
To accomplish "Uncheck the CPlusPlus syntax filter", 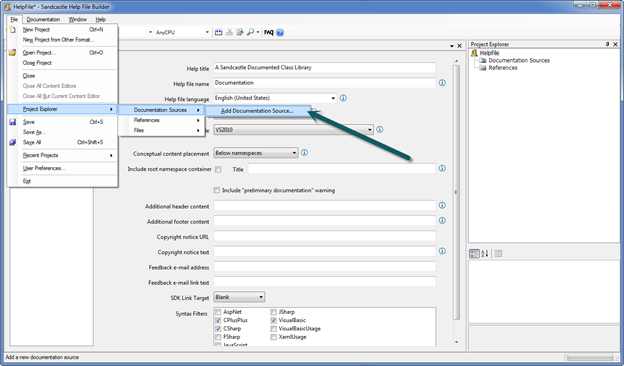I will coord(218,320).
